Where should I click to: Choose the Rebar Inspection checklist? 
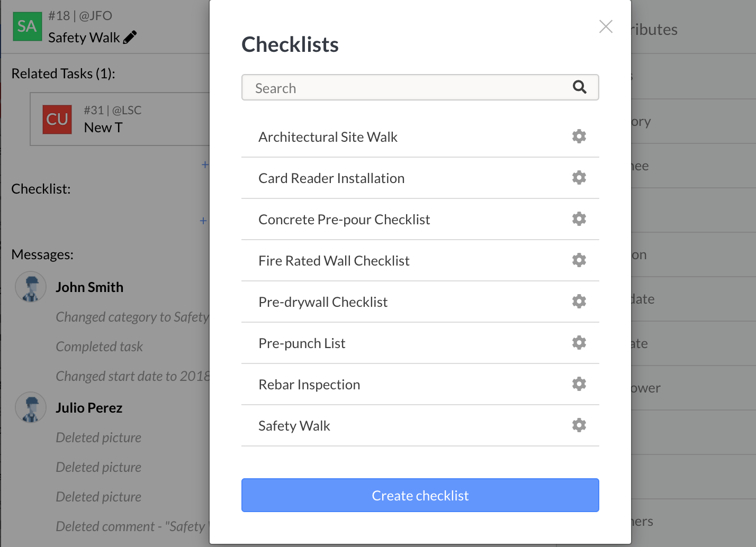(309, 385)
